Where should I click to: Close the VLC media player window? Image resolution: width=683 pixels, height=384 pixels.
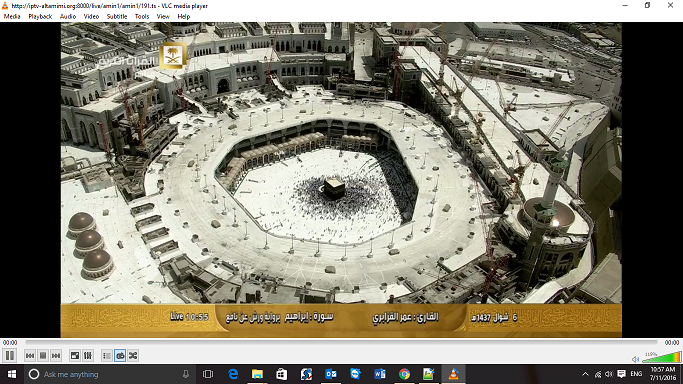click(670, 5)
